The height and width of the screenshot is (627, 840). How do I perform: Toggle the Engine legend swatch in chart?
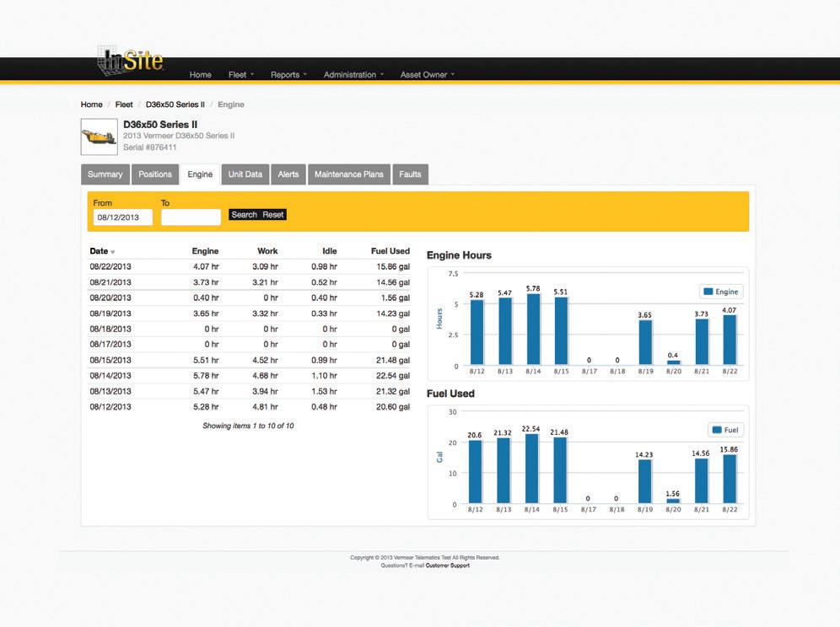[708, 292]
